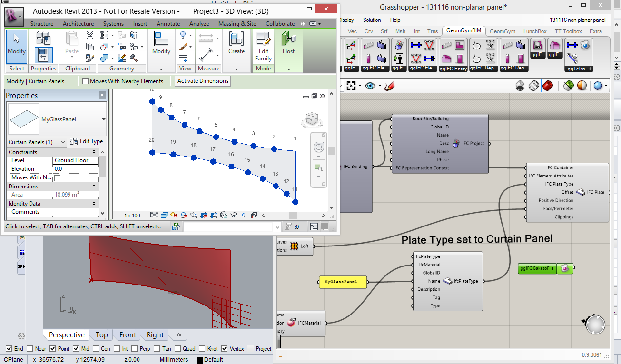
Task: Expand the Create panel dropdown arrow
Action: click(237, 69)
